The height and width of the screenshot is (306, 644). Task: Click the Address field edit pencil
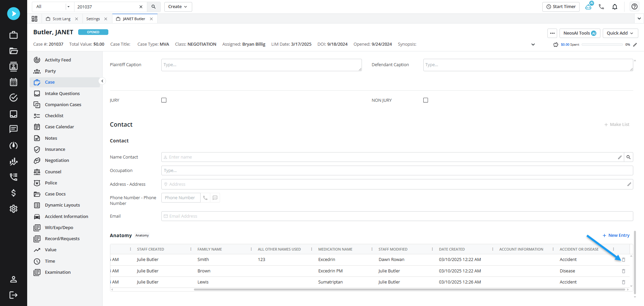[x=629, y=184]
